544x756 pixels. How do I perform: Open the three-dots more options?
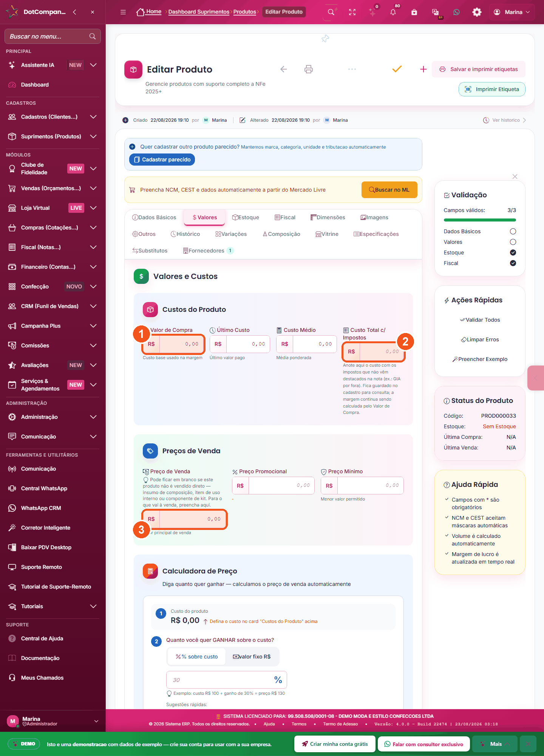(x=352, y=69)
